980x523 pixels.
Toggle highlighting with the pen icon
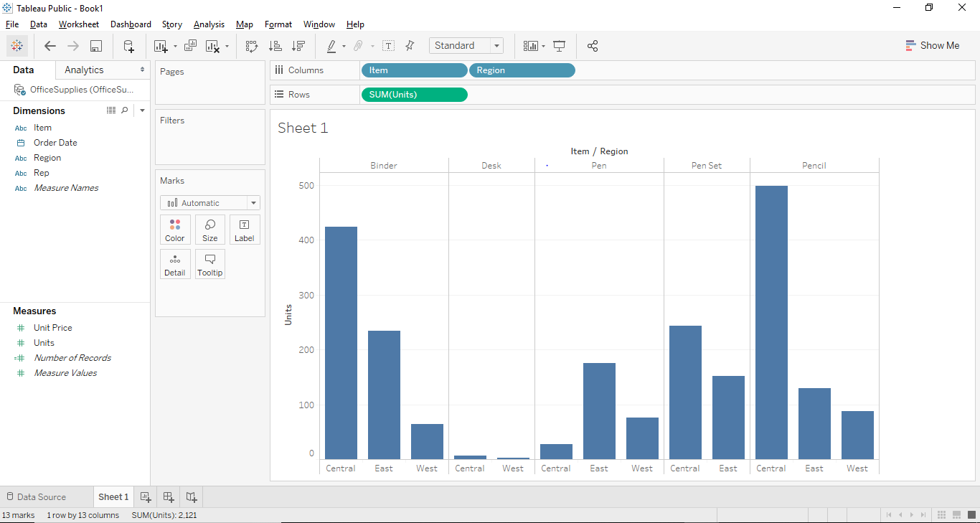[x=331, y=45]
